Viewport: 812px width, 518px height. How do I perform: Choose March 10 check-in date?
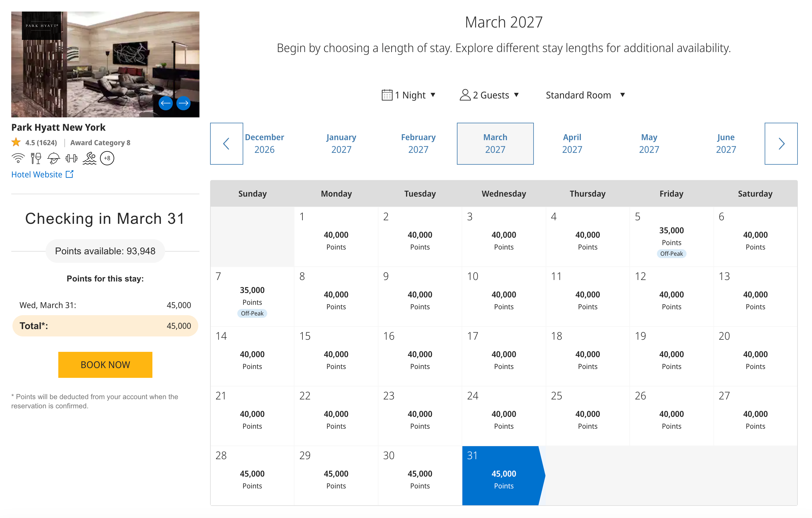point(504,296)
